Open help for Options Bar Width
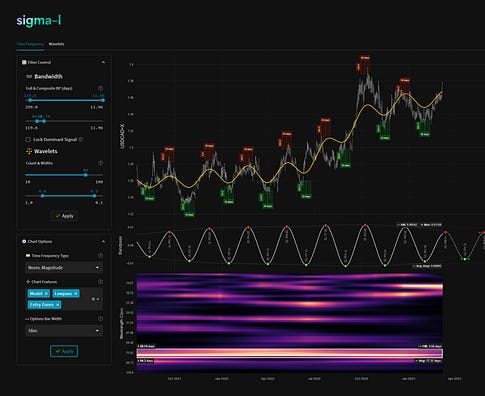485x396 pixels. (x=100, y=319)
